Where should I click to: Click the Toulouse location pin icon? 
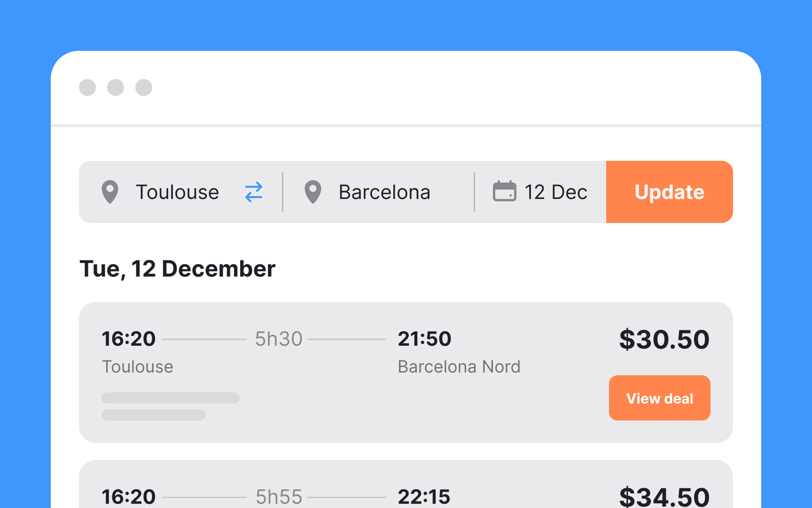[x=110, y=192]
